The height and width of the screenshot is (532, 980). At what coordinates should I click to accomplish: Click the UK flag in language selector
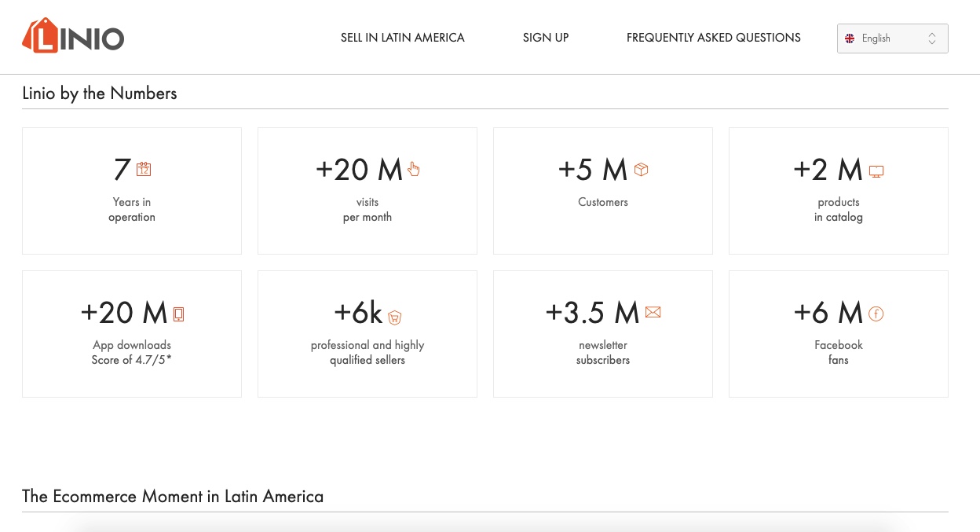pos(850,39)
